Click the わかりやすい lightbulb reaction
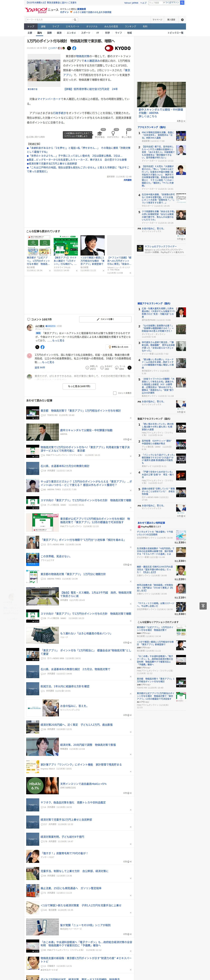The image size is (210, 980). click(113, 134)
